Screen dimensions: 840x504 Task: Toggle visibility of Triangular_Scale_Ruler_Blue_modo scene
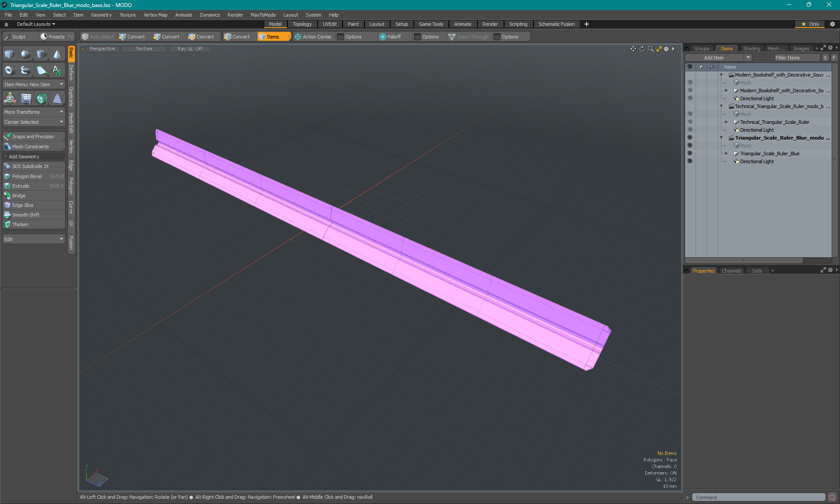pos(690,138)
